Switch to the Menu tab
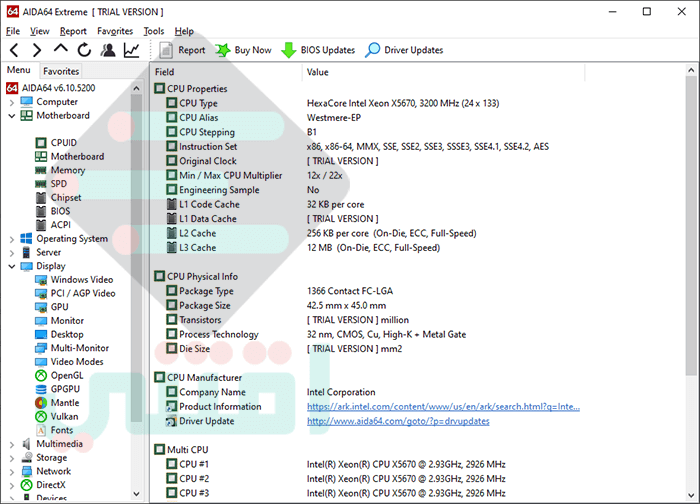The height and width of the screenshot is (504, 700). pos(19,70)
